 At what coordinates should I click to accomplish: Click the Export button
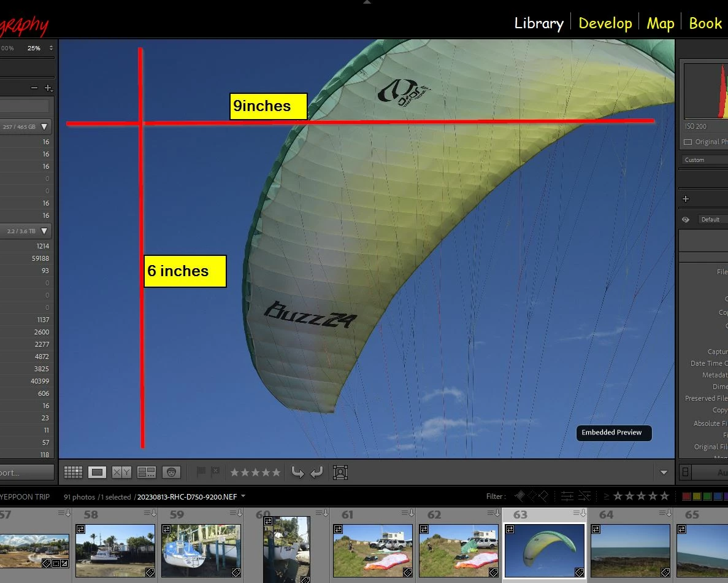pyautogui.click(x=26, y=473)
